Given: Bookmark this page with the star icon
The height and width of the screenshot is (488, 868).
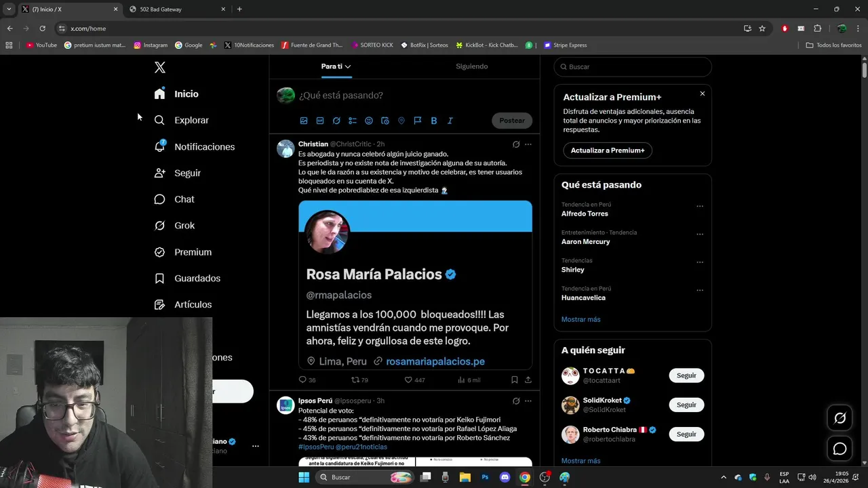Looking at the screenshot, I should (x=762, y=28).
